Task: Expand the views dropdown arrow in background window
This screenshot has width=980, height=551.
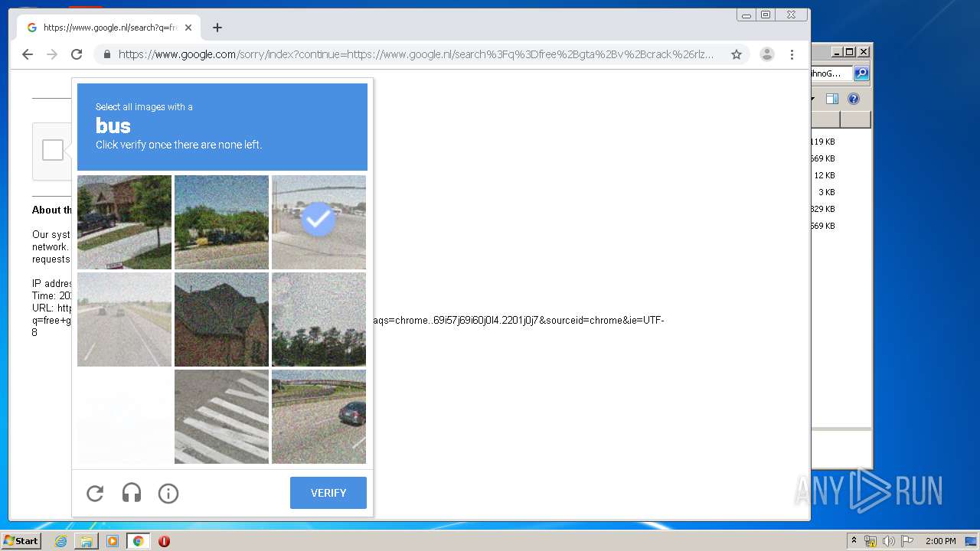Action: (x=812, y=99)
